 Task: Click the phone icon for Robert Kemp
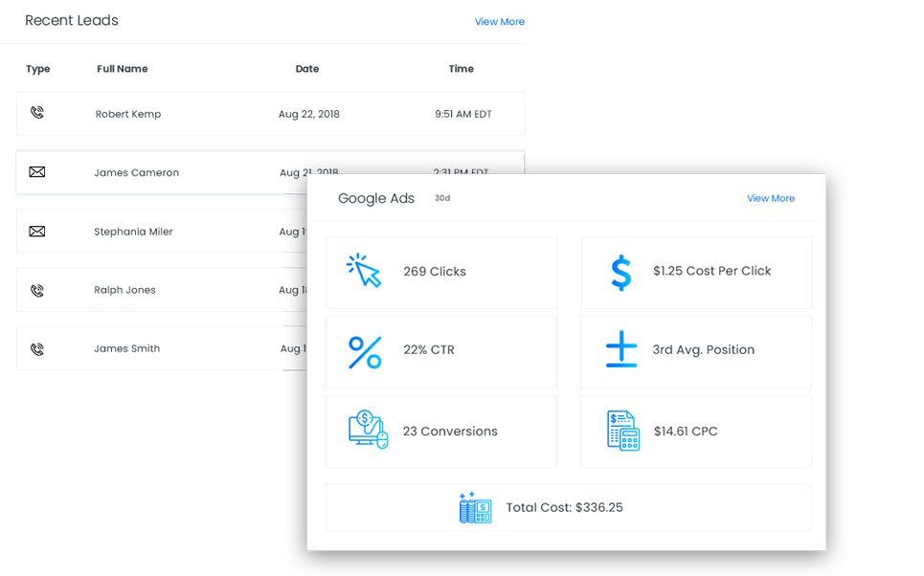point(37,113)
